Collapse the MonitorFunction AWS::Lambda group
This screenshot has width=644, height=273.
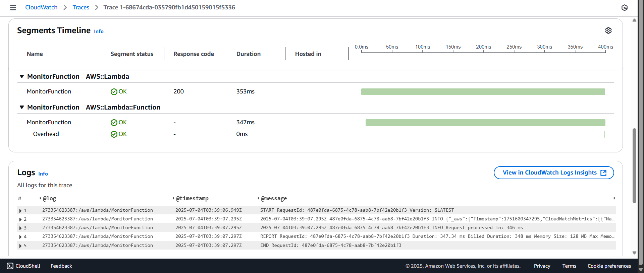(22, 76)
